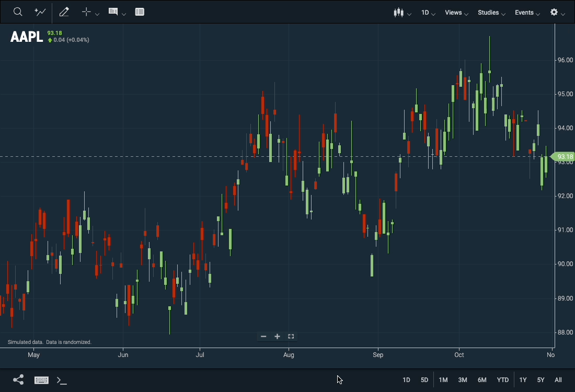Viewport: 575px width, 392px height.
Task: Click the 96.00 y-axis label
Action: (565, 60)
